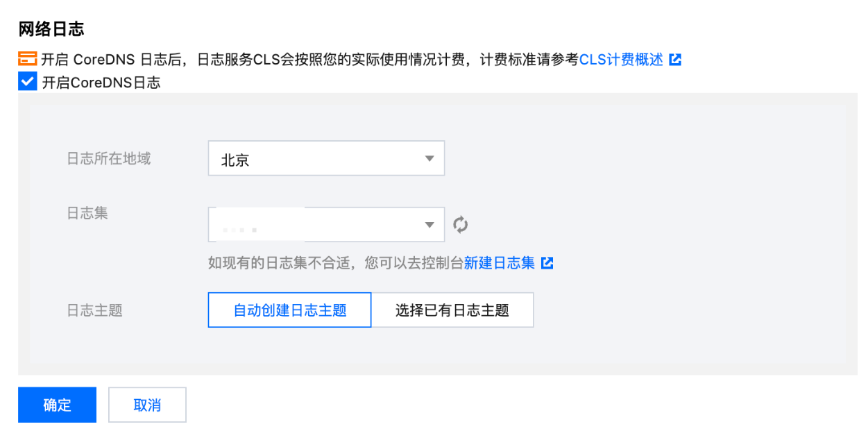Follow the 新建日志集 link

tap(499, 263)
